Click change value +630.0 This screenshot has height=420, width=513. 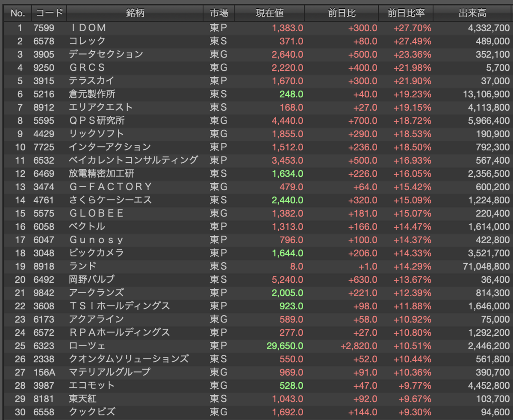point(363,279)
